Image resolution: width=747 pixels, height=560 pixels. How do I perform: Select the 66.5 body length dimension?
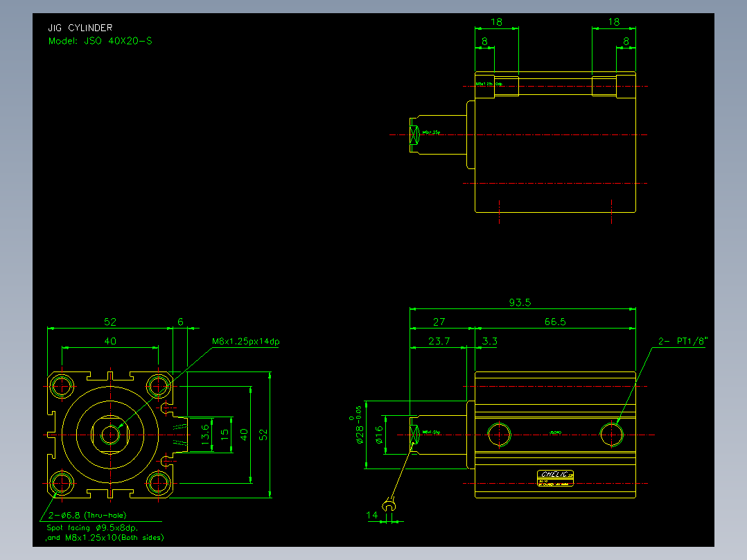tap(555, 322)
